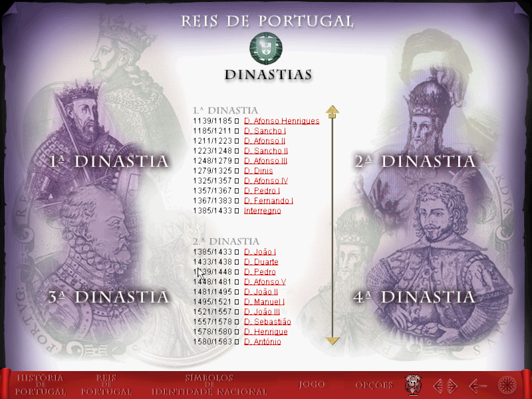Viewport: 532px width, 399px height.
Task: Open the D. Pedro I link
Action: click(262, 191)
